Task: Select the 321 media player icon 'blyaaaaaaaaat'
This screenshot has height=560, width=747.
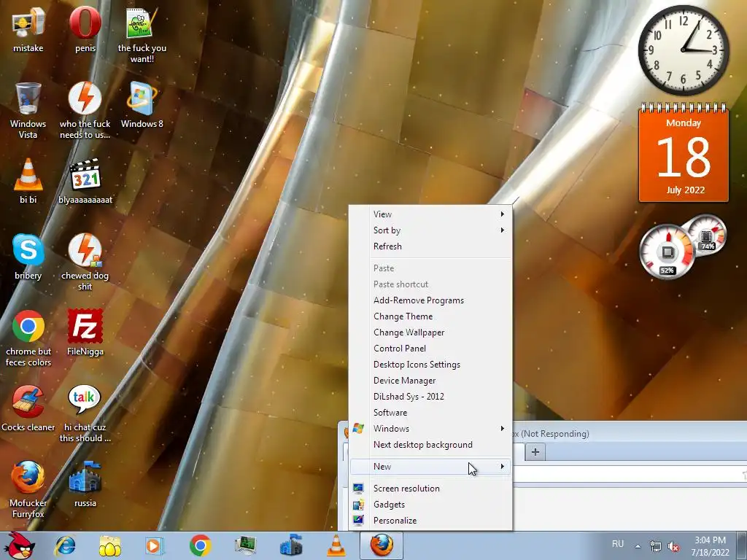Action: click(85, 181)
